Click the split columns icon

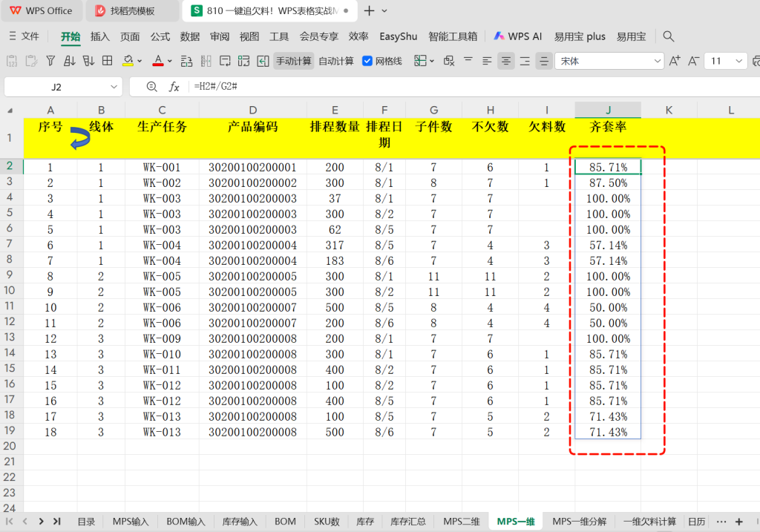click(x=206, y=61)
